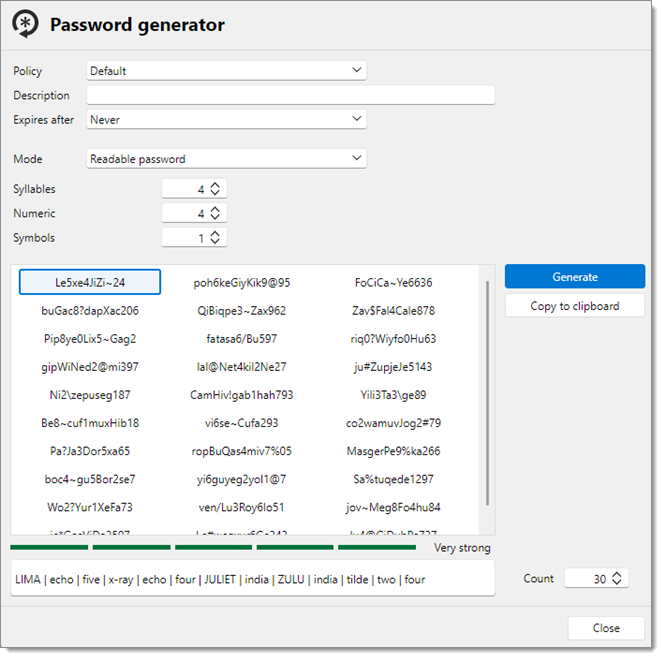662x658 pixels.
Task: Click the Symbols number field
Action: point(194,238)
